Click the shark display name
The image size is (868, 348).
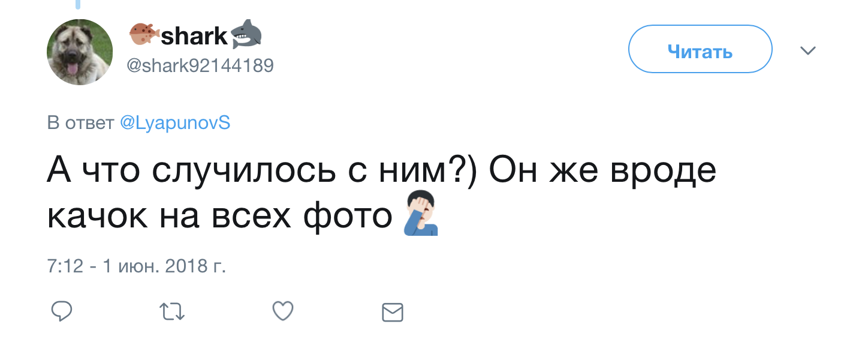pos(194,37)
